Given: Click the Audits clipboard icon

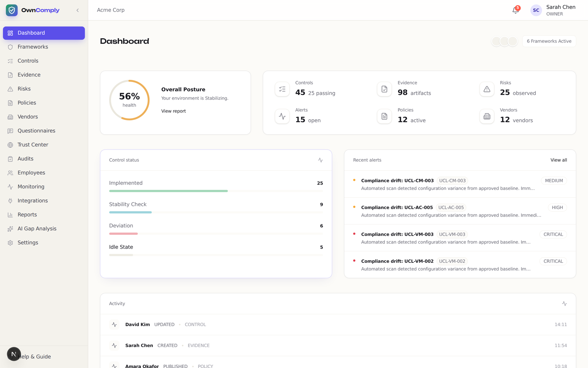Looking at the screenshot, I should pos(10,159).
